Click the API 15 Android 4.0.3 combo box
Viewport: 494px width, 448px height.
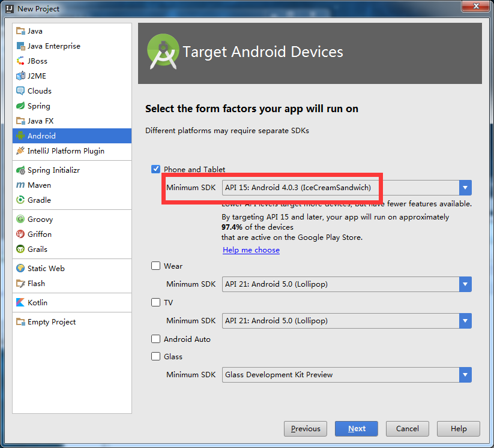pyautogui.click(x=346, y=188)
